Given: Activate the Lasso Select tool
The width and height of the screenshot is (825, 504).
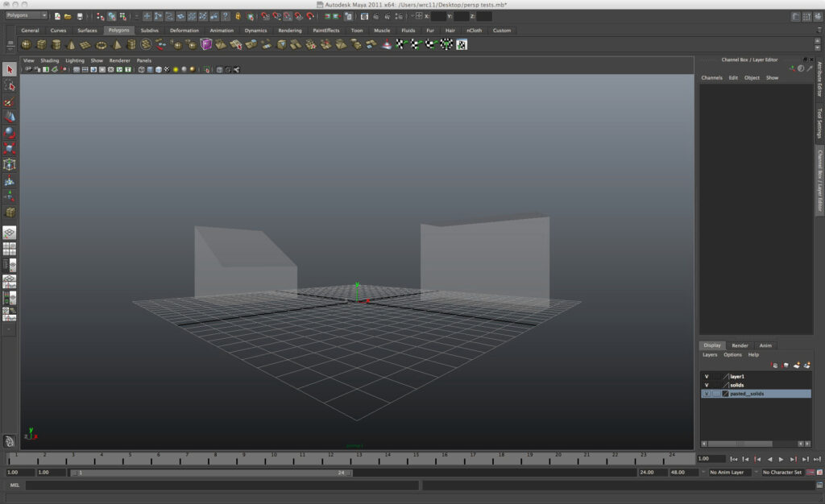Looking at the screenshot, I should point(10,86).
